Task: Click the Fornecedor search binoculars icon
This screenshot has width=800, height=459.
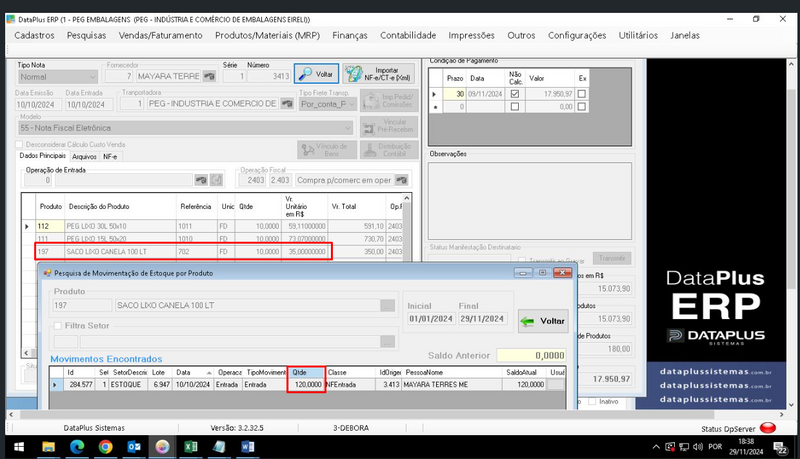Action: 209,76
